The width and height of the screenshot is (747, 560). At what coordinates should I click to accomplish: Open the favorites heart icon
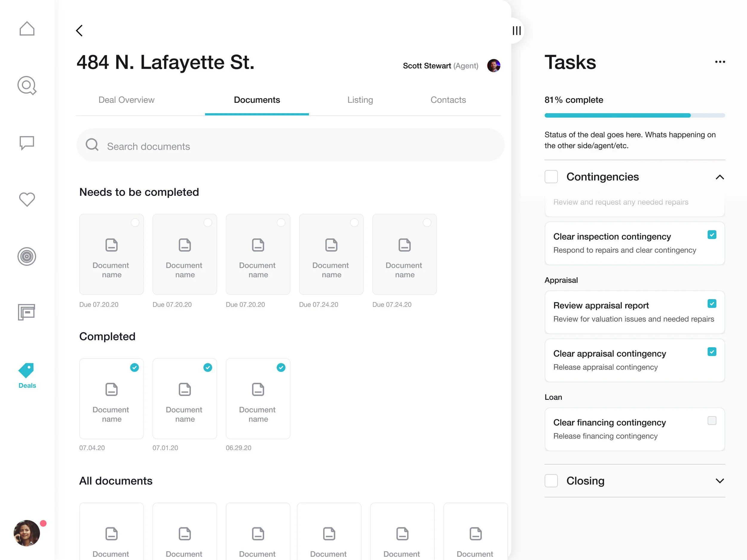27,200
